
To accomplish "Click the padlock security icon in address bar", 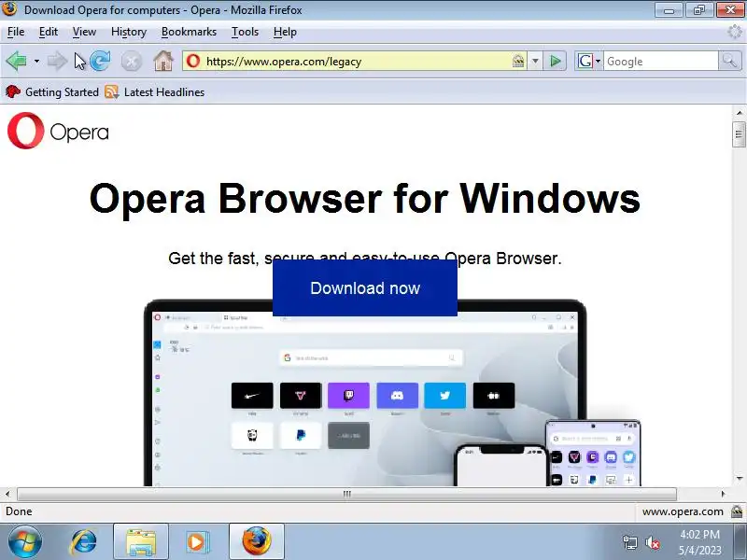I will click(x=518, y=61).
